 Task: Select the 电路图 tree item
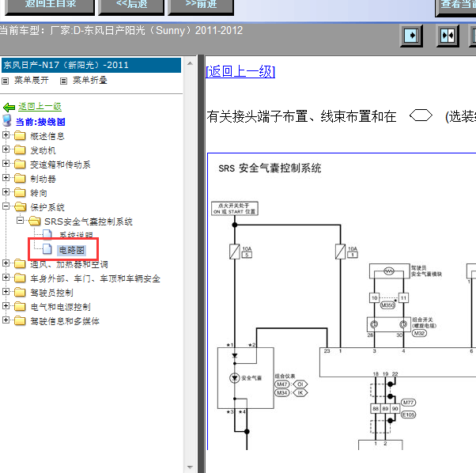click(72, 250)
